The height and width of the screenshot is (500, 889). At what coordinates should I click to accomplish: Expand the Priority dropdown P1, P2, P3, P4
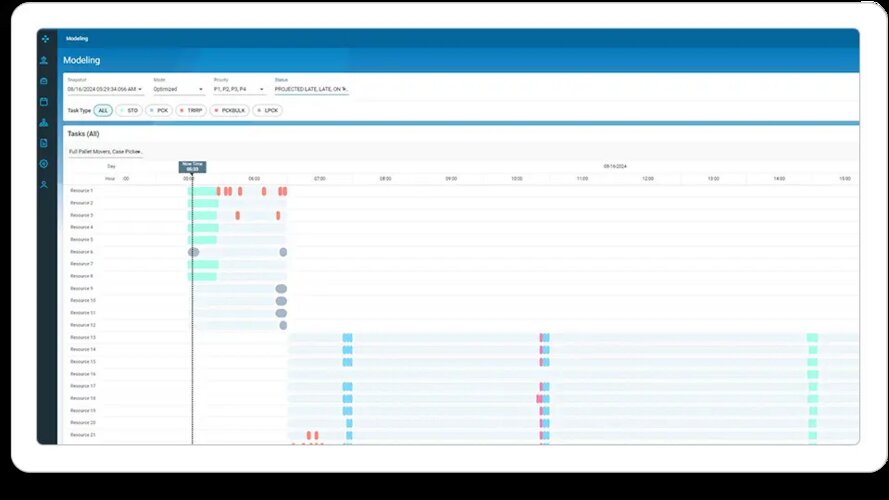(239, 89)
